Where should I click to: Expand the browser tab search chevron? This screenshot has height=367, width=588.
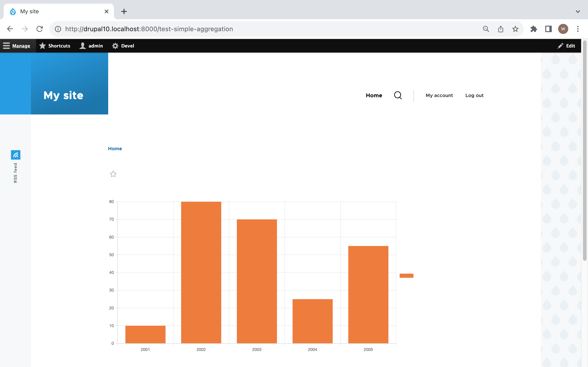point(578,11)
